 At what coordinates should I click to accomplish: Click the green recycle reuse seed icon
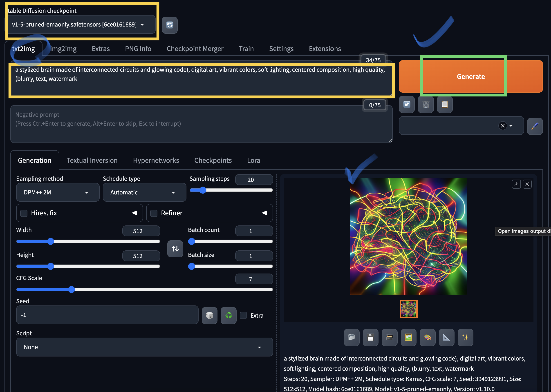228,315
